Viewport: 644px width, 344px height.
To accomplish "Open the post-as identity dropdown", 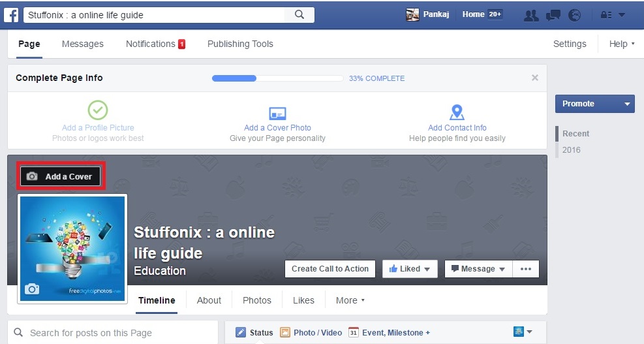I will pos(523,331).
